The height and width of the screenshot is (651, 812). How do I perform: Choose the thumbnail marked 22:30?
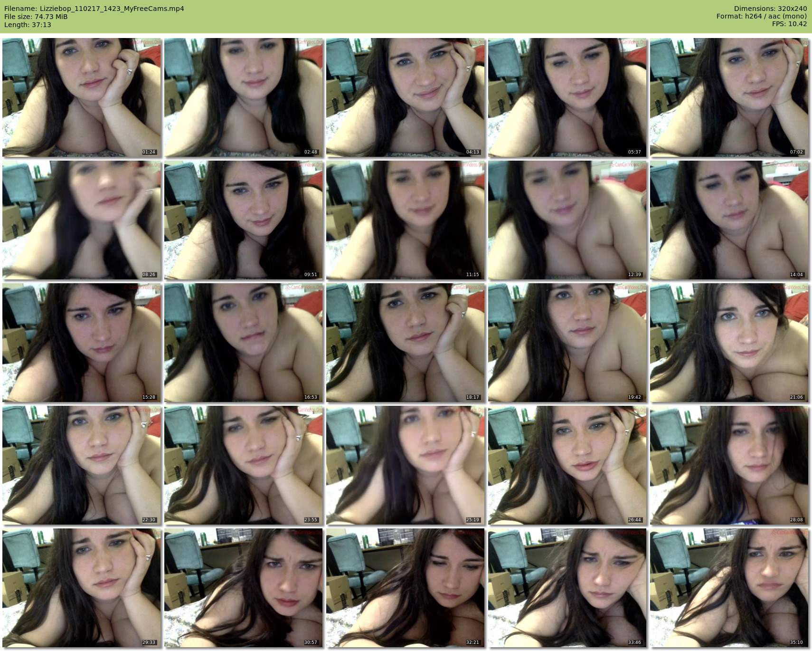(x=82, y=465)
